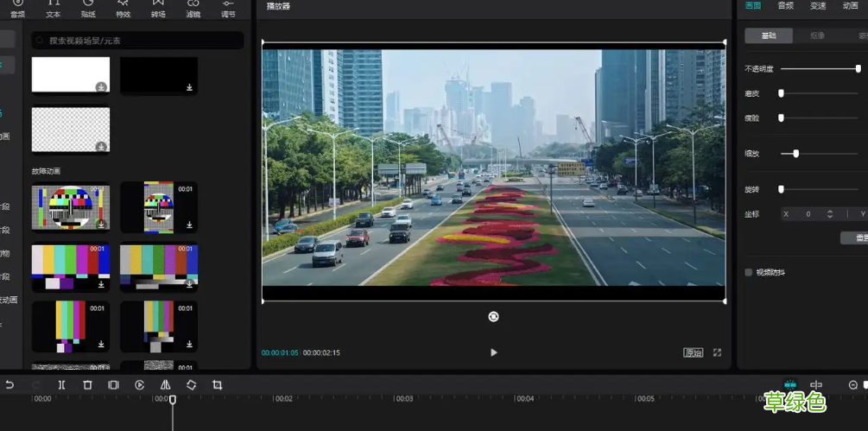Enable the 视频防抖 checkbox

749,272
